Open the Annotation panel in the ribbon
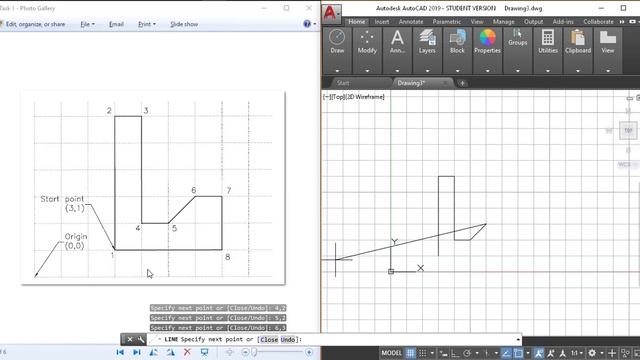Viewport: 640px width, 360px height. (x=397, y=42)
